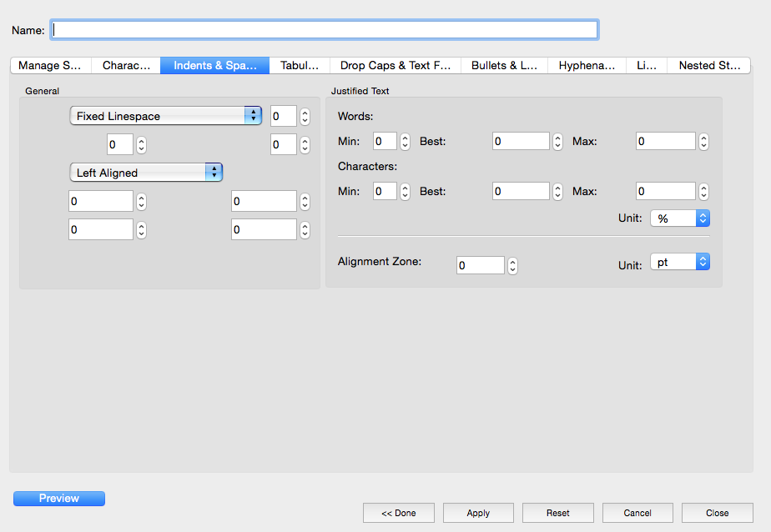Click the << Done button

(398, 513)
